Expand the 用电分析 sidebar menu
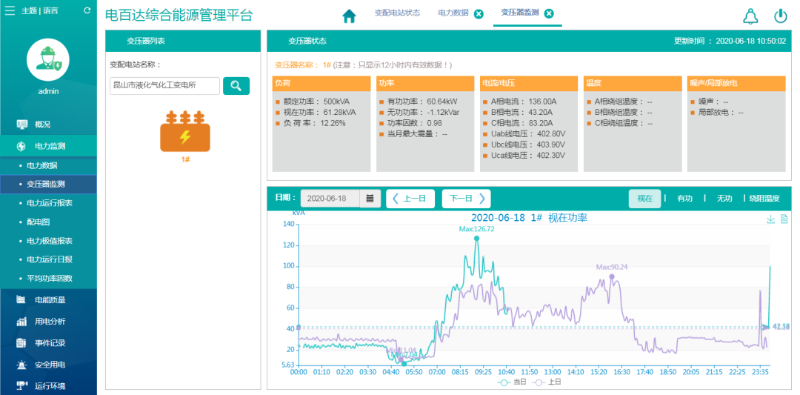The width and height of the screenshot is (800, 395). [x=48, y=322]
